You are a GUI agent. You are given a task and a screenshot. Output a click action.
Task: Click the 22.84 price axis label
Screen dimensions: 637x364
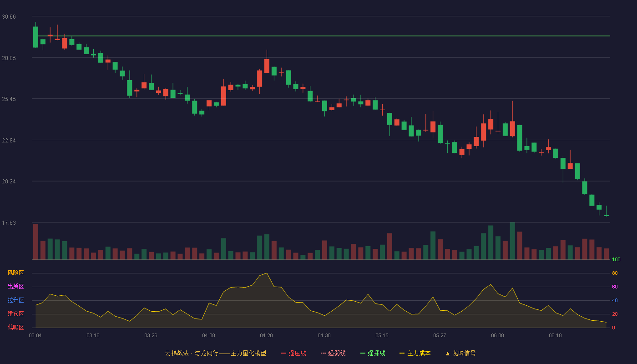[9, 140]
